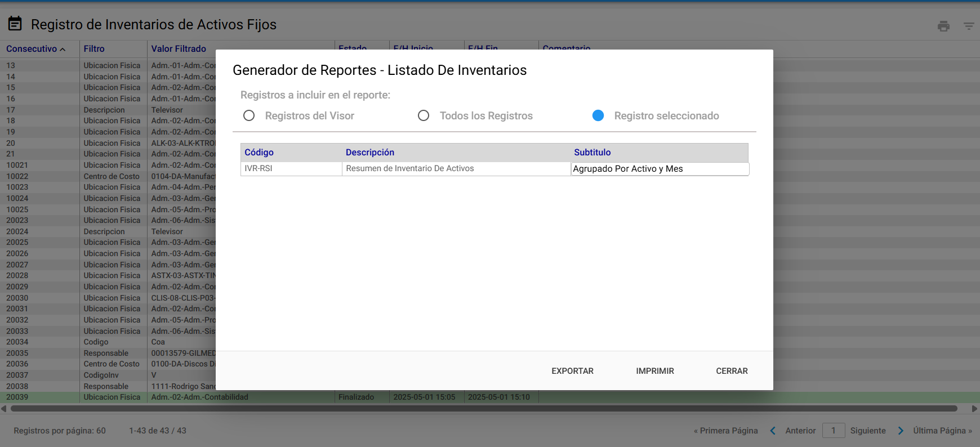Click the 2025-05-01 15:10 end time cell
980x447 pixels.
pyautogui.click(x=499, y=397)
